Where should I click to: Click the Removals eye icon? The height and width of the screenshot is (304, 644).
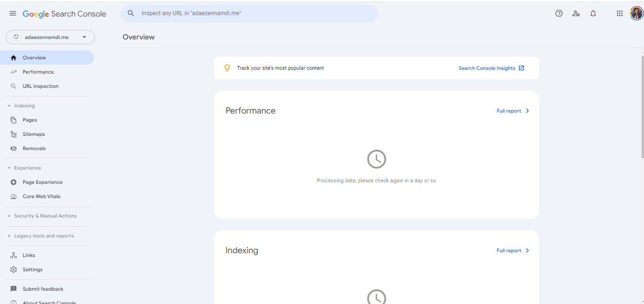click(14, 148)
